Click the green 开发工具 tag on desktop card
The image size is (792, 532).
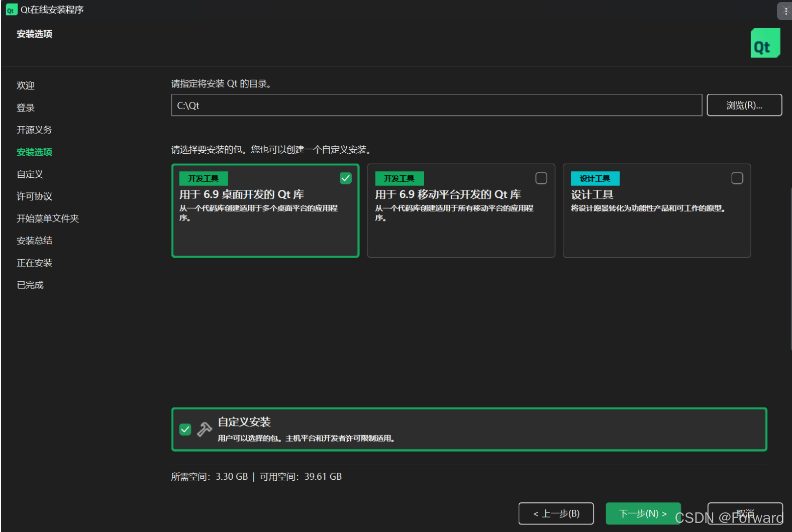pyautogui.click(x=204, y=178)
